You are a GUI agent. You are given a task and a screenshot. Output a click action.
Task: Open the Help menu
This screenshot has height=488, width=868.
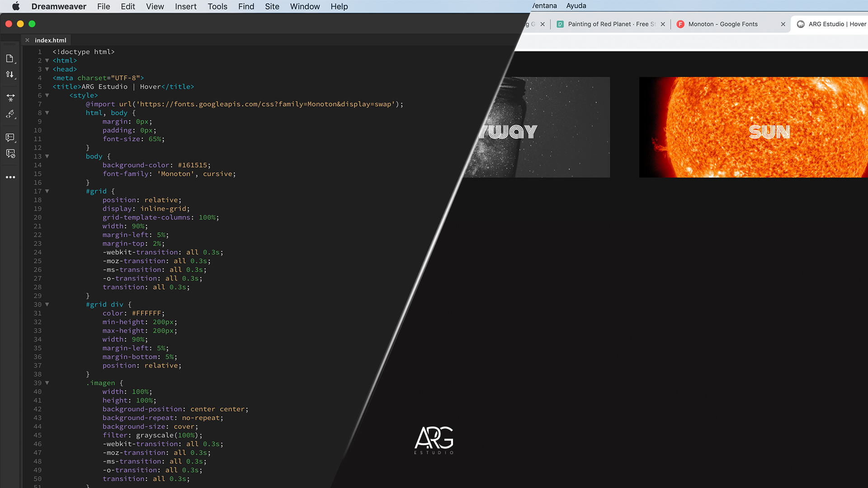[339, 6]
